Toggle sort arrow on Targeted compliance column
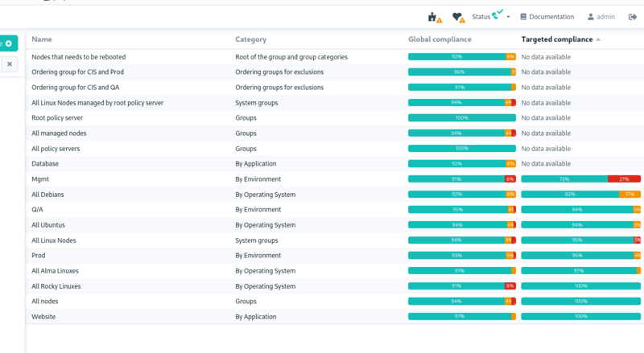This screenshot has height=353, width=644. [598, 39]
